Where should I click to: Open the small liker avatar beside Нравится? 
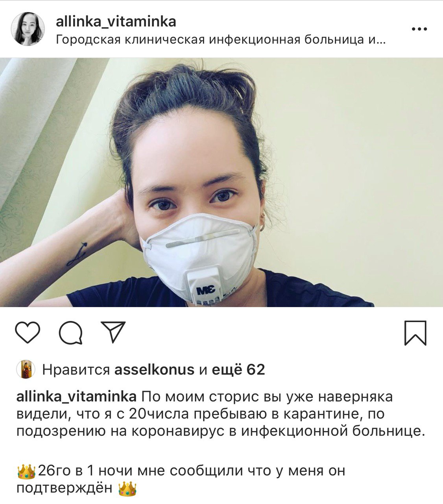(26, 370)
